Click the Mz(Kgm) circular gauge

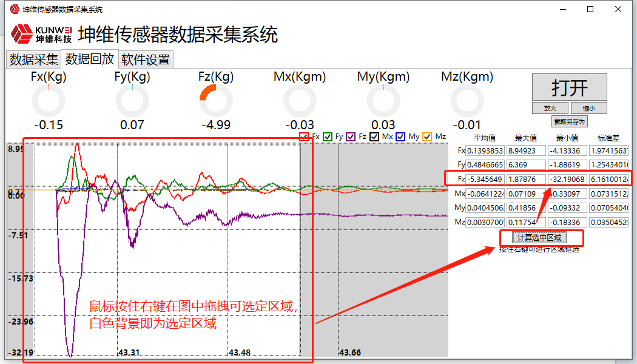point(467,101)
